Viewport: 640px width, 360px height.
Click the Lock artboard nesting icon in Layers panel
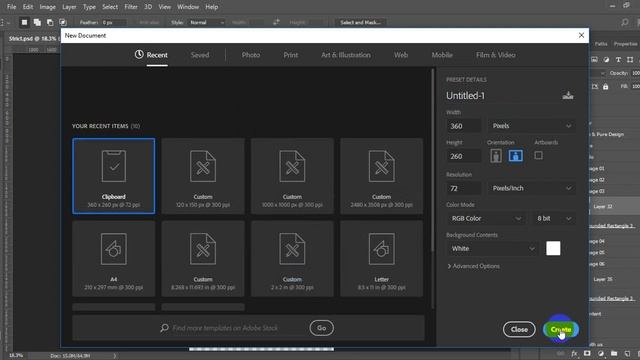[595, 87]
